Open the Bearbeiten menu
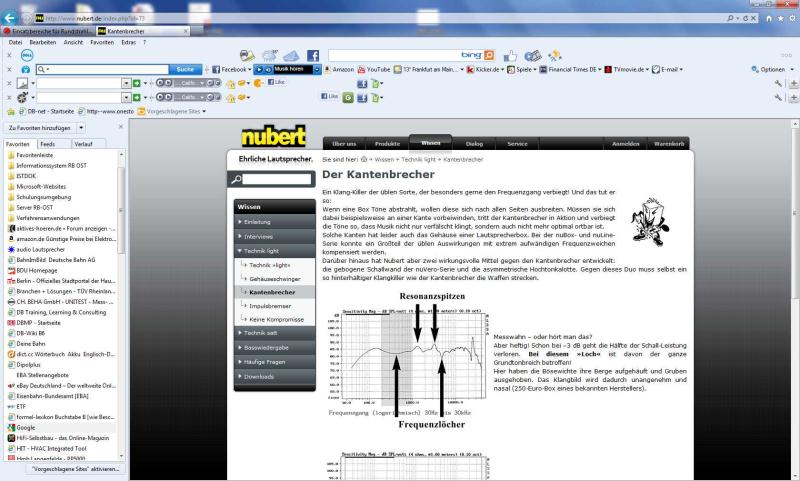Image resolution: width=800 pixels, height=481 pixels. (x=42, y=42)
